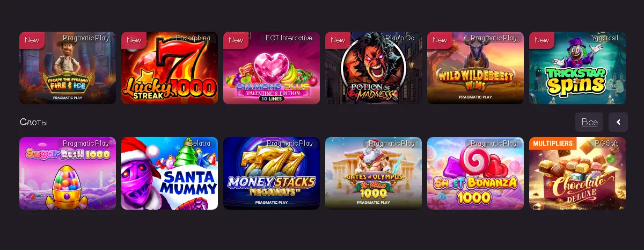
Task: Open the Sugar Rush 1000 slot
Action: pyautogui.click(x=68, y=173)
